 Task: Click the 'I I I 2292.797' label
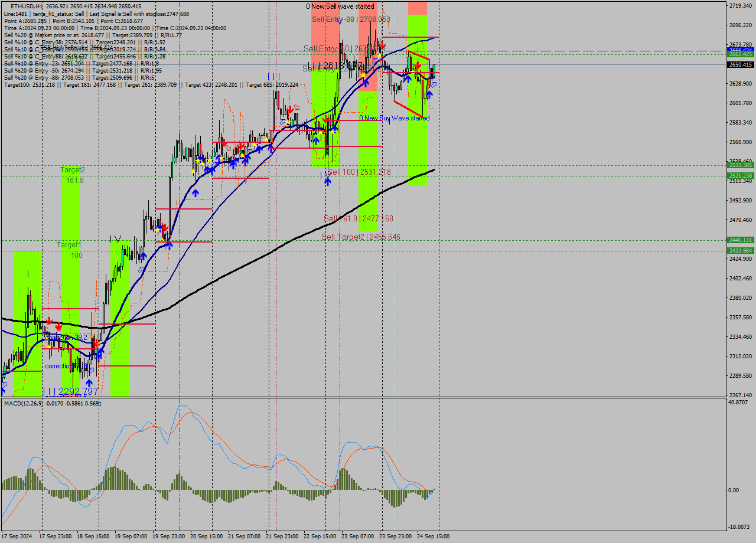tap(70, 391)
